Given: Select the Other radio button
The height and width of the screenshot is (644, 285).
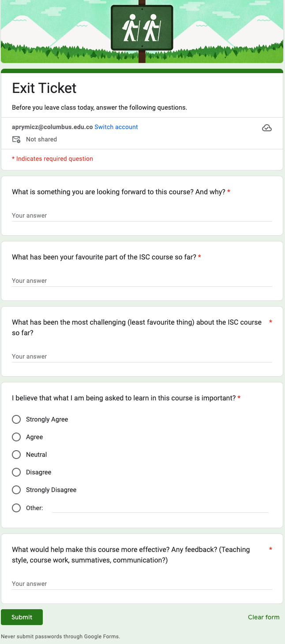Looking at the screenshot, I should pos(16,508).
